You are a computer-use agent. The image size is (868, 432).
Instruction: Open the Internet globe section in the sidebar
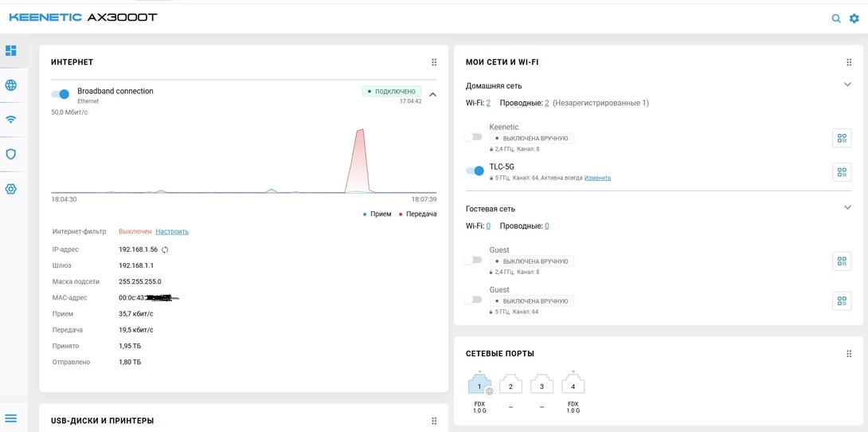(11, 85)
